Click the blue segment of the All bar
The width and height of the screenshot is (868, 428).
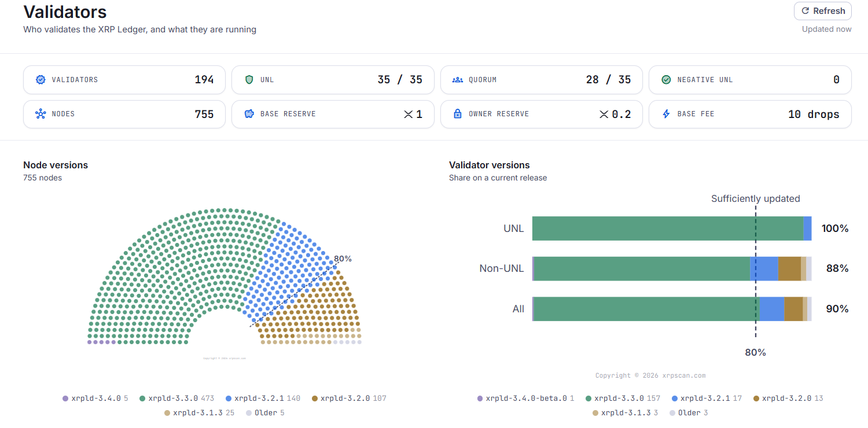(x=772, y=309)
